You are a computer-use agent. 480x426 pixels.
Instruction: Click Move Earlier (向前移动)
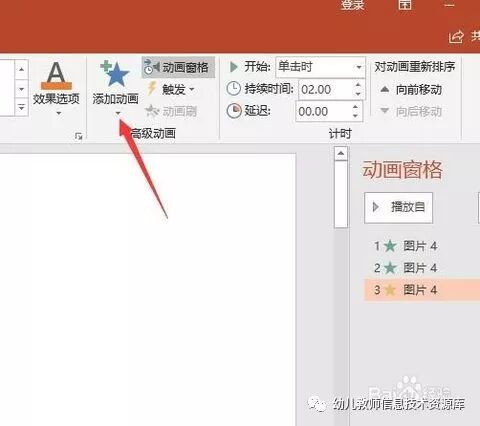(411, 89)
